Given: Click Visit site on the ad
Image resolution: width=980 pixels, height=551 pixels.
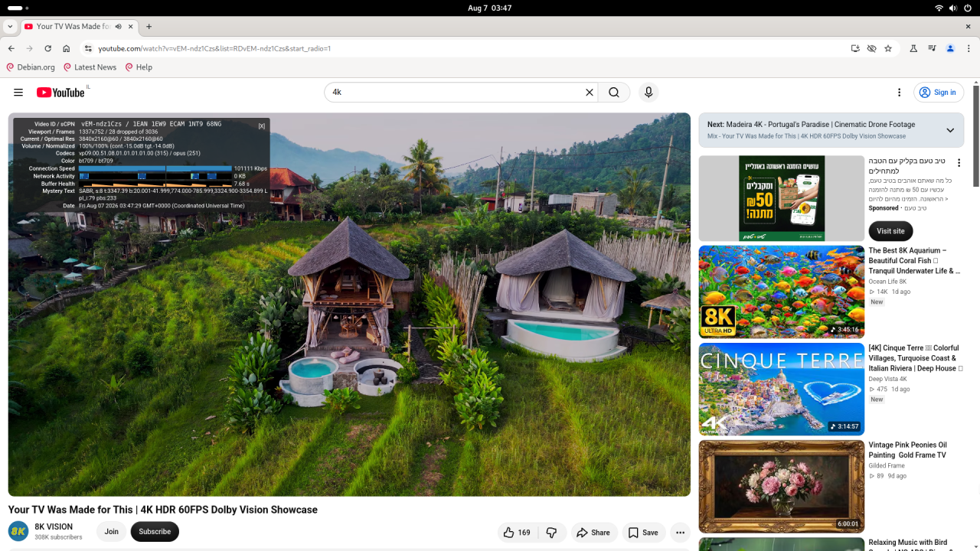Looking at the screenshot, I should pyautogui.click(x=890, y=231).
